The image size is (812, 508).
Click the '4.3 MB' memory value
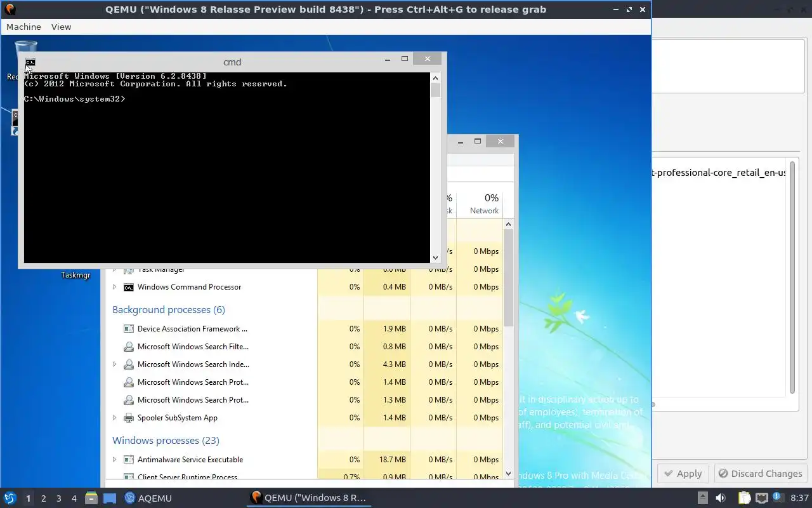click(x=395, y=364)
